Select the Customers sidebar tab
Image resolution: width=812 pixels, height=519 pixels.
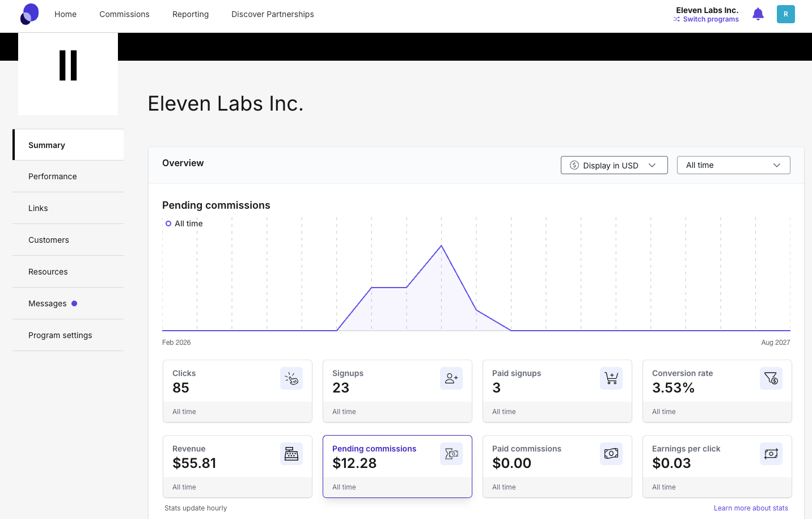pyautogui.click(x=68, y=240)
